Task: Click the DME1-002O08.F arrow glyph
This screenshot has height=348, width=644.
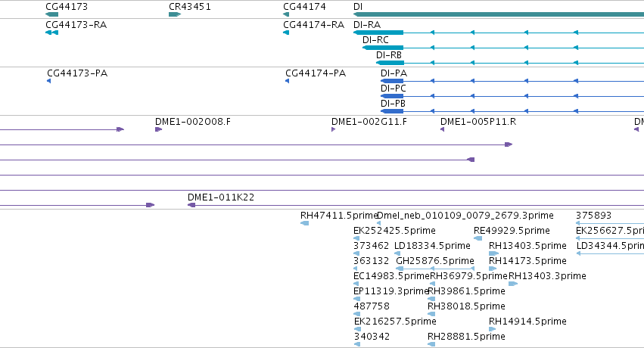Action: pyautogui.click(x=158, y=129)
